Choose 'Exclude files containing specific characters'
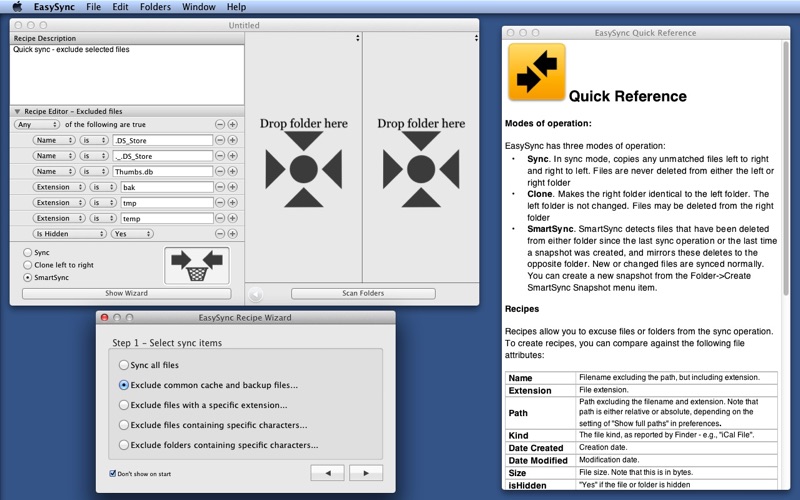The height and width of the screenshot is (500, 800). 123,425
